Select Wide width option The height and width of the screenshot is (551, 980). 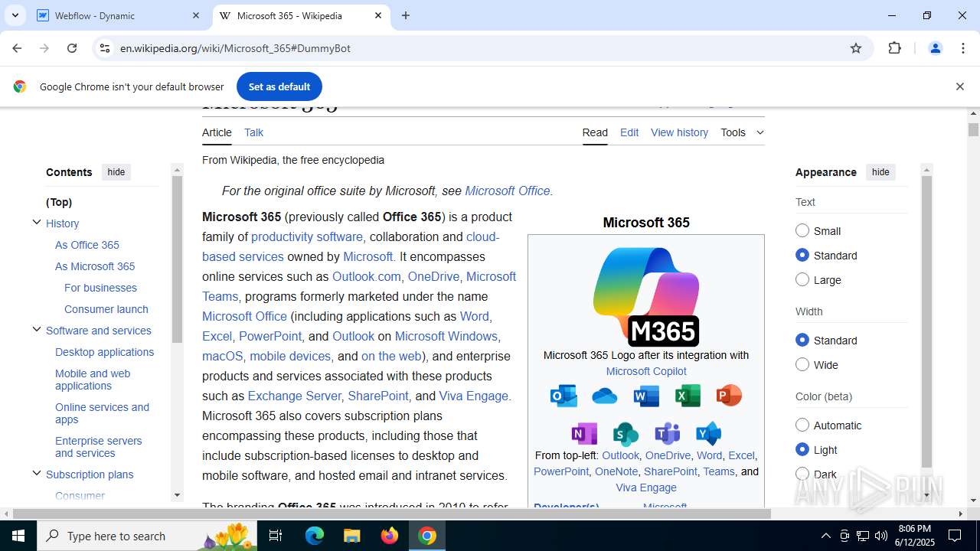click(x=802, y=364)
